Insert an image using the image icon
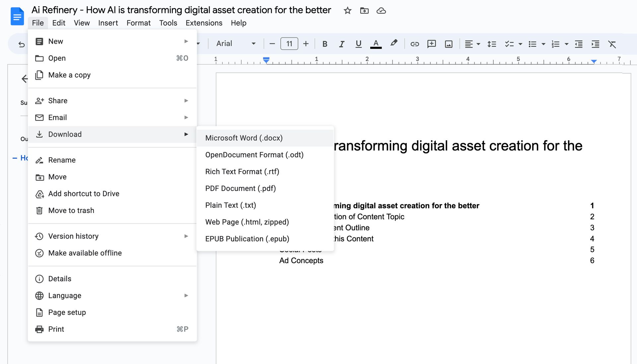The image size is (637, 364). (x=449, y=43)
